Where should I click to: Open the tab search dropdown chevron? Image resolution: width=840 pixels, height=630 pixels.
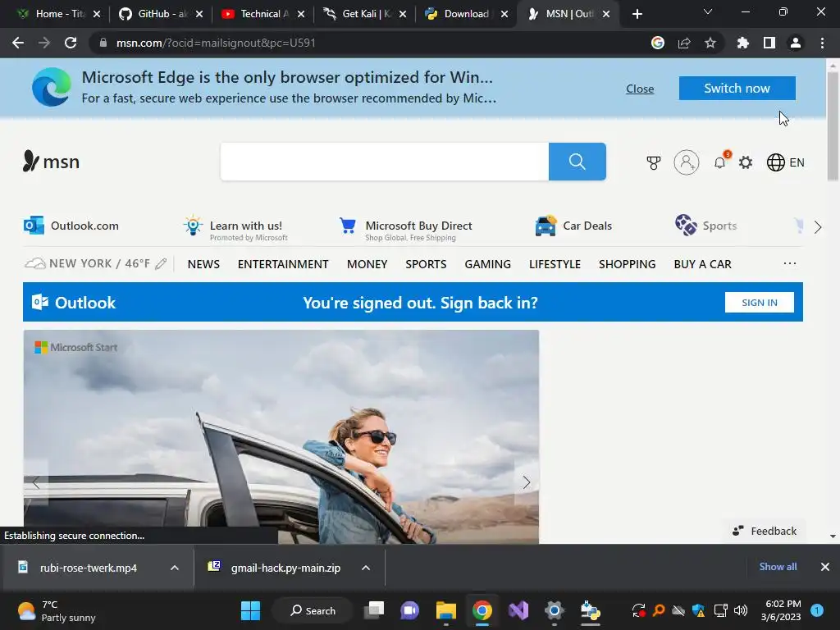pyautogui.click(x=708, y=11)
